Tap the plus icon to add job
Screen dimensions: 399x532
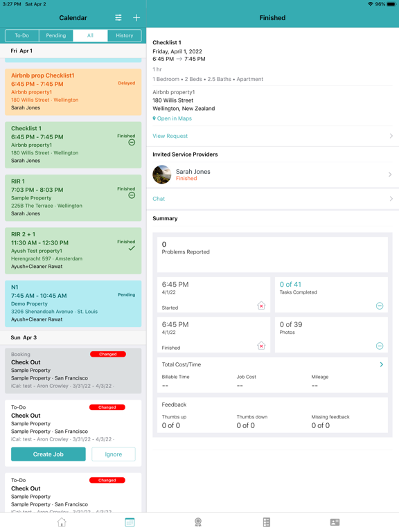tap(136, 17)
